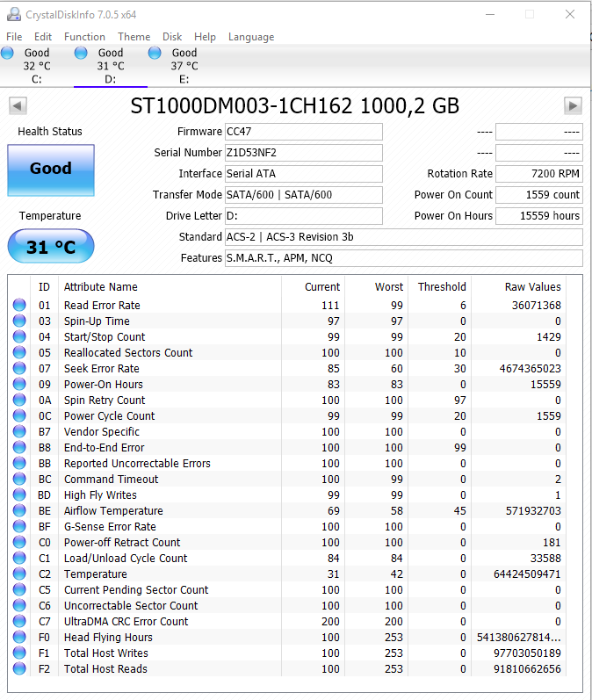
Task: Select the C2 Temperature attribute name
Action: pos(95,574)
